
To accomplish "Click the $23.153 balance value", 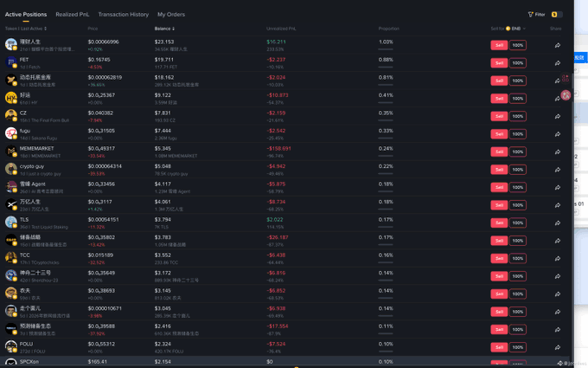I will pyautogui.click(x=164, y=42).
